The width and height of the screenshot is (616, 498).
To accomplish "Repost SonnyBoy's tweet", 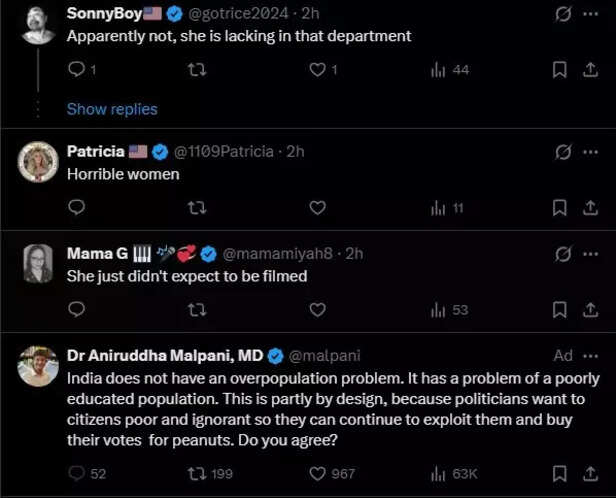I will point(197,70).
